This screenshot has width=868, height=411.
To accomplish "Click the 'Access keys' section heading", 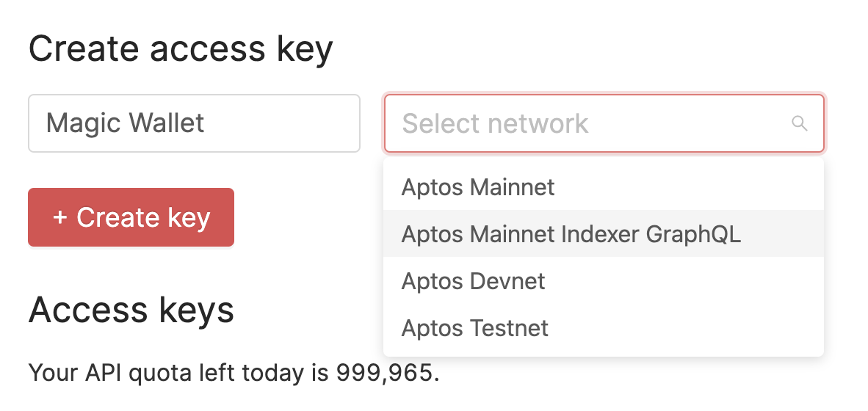I will (x=131, y=310).
